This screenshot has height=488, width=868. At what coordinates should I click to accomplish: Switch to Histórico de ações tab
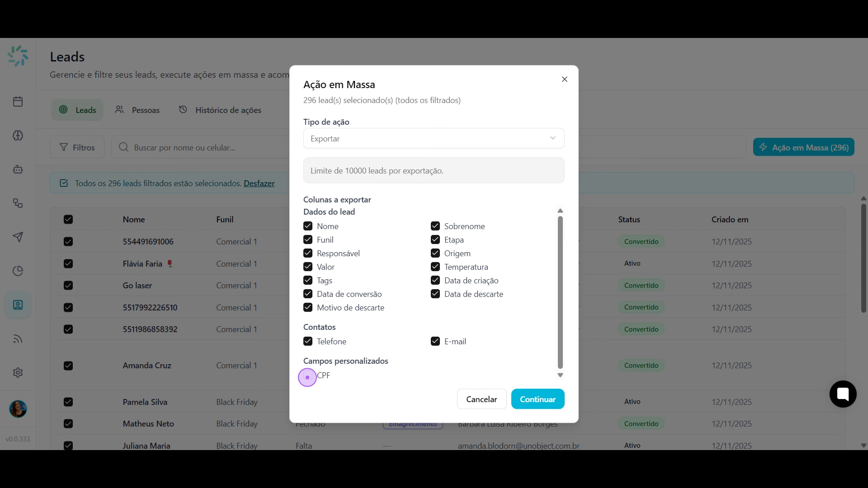[220, 110]
